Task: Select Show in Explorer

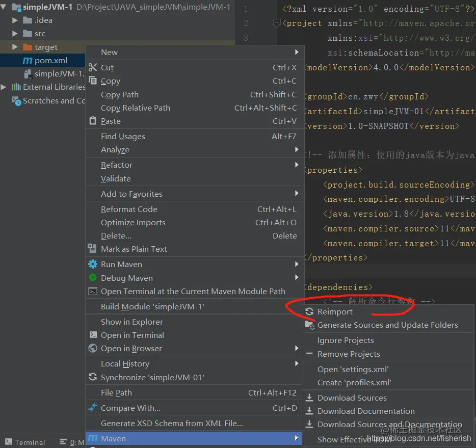Action: click(194, 322)
